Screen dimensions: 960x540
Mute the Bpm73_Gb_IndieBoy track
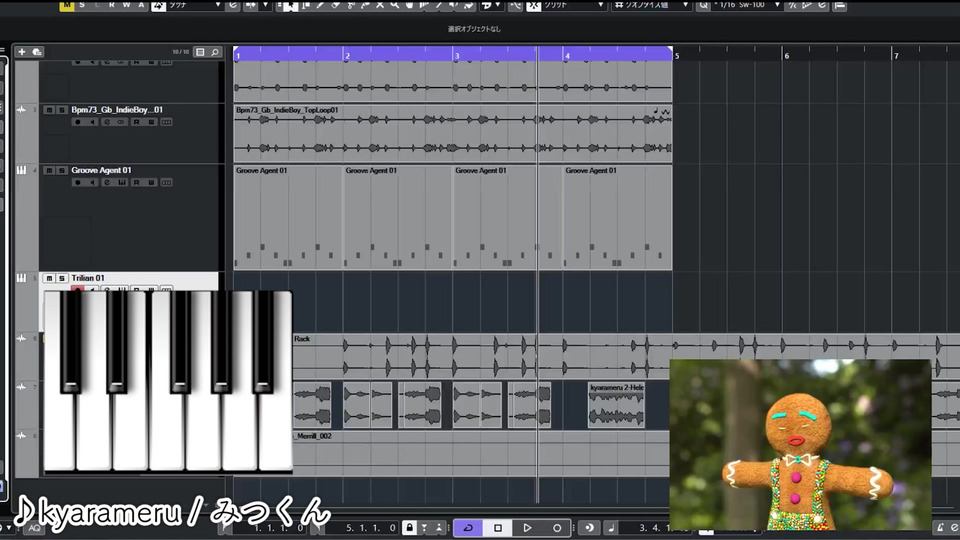click(49, 110)
